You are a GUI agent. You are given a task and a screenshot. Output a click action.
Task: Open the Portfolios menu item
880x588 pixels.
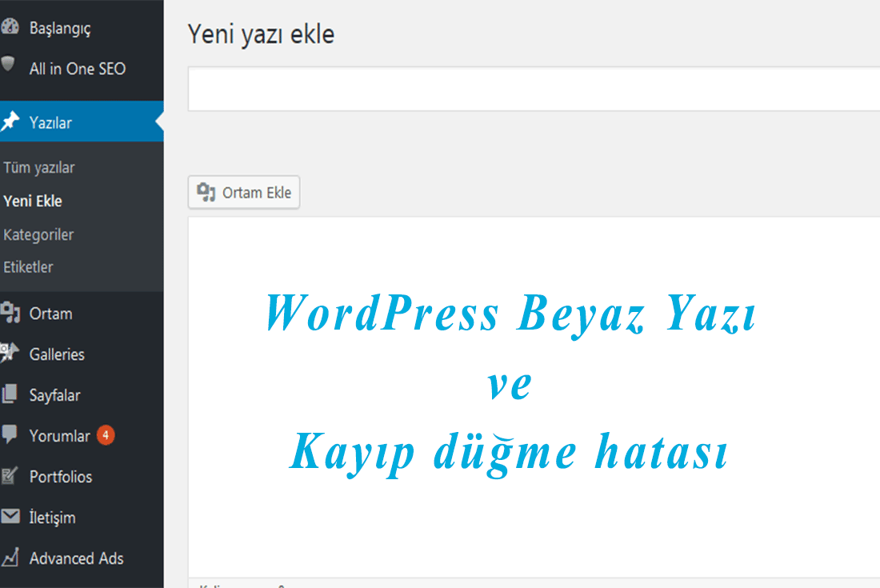point(82,477)
